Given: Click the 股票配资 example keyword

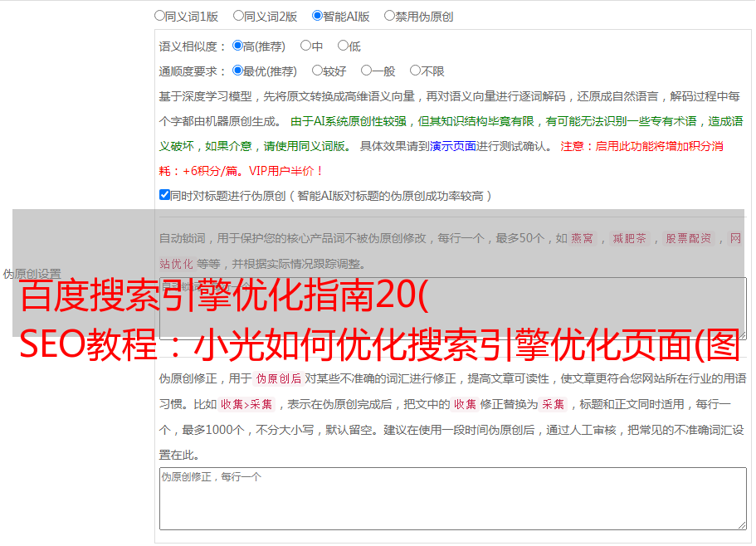Looking at the screenshot, I should 688,238.
